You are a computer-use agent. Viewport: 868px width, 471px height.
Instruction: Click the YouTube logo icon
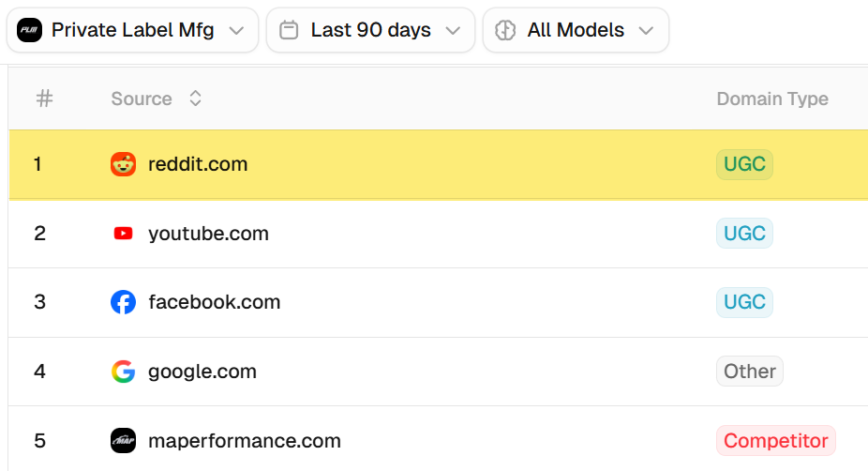(x=123, y=234)
